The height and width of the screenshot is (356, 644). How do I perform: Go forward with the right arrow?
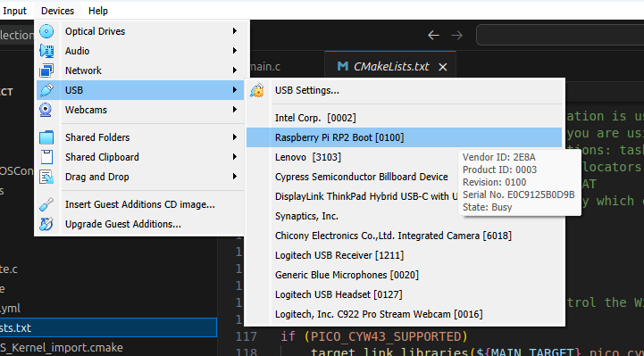(x=456, y=36)
